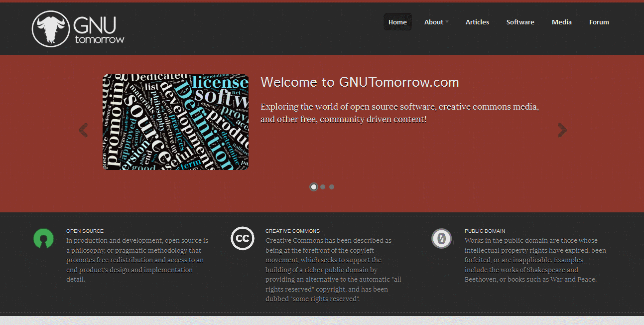Click the 'Works in the public domain' paragraph
Screen dimensions: 644x325
[535, 260]
